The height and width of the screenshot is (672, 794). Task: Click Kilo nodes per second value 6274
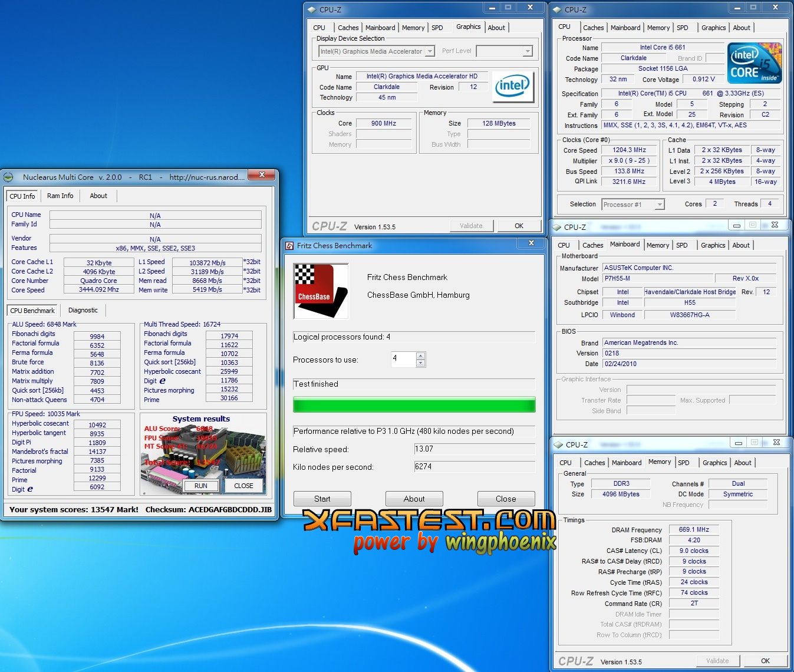[475, 467]
